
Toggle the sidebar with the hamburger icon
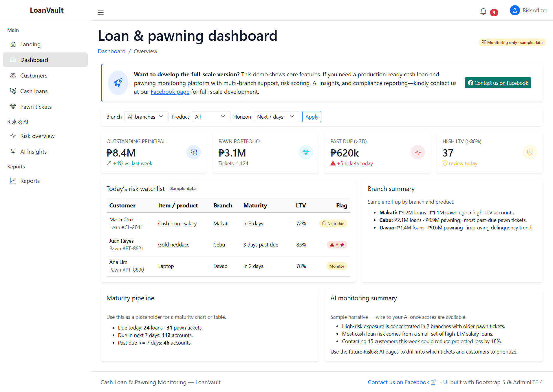pyautogui.click(x=100, y=12)
